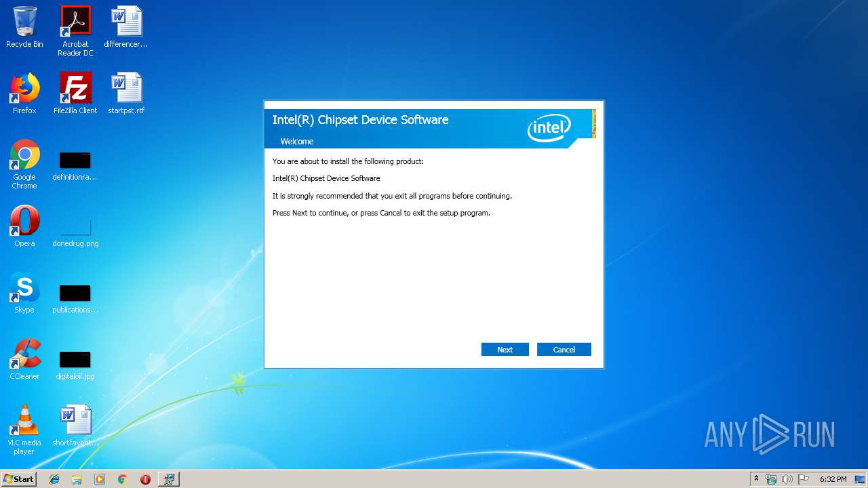Image resolution: width=868 pixels, height=488 pixels.
Task: Click Next in the Intel setup dialog
Action: tap(505, 350)
